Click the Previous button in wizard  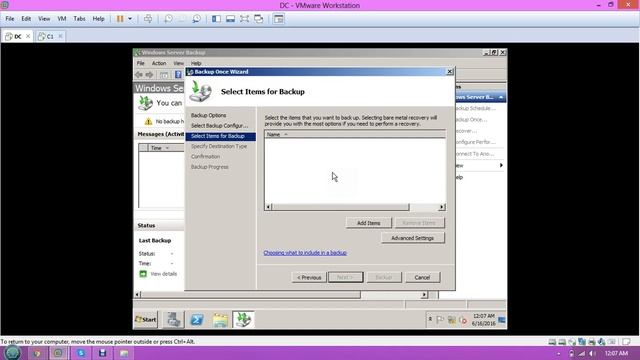click(x=309, y=278)
